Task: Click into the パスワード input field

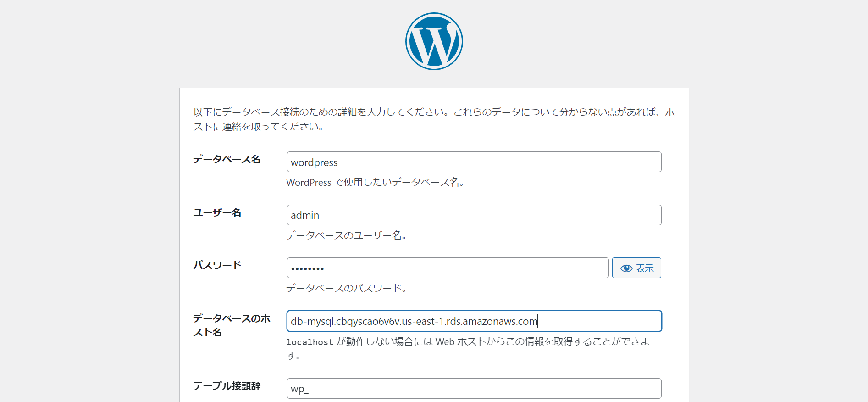Action: (448, 268)
